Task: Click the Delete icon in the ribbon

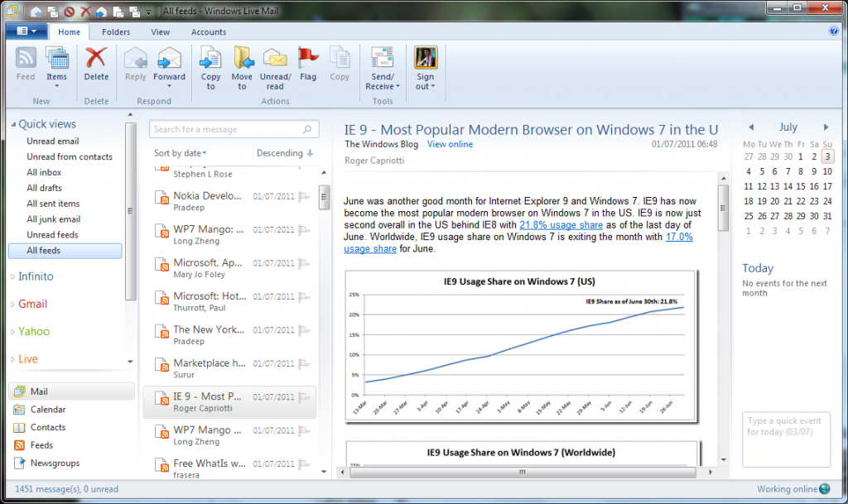Action: 96,60
